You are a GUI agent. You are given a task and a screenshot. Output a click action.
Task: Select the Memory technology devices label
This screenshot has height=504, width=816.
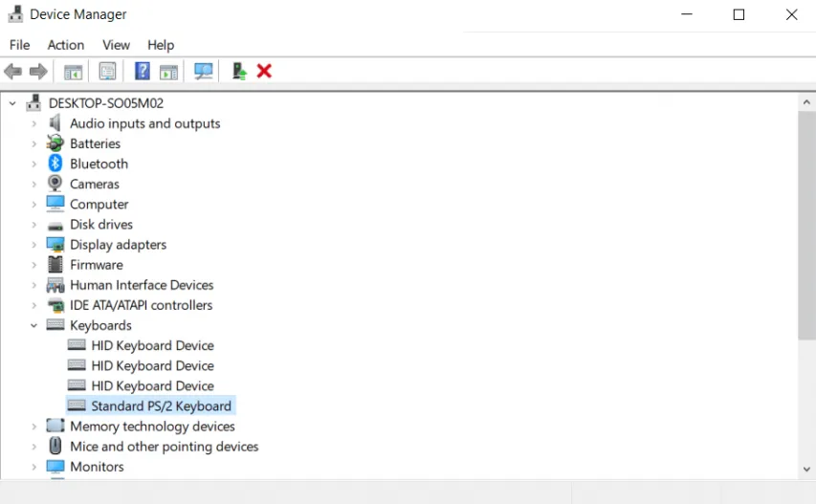152,427
